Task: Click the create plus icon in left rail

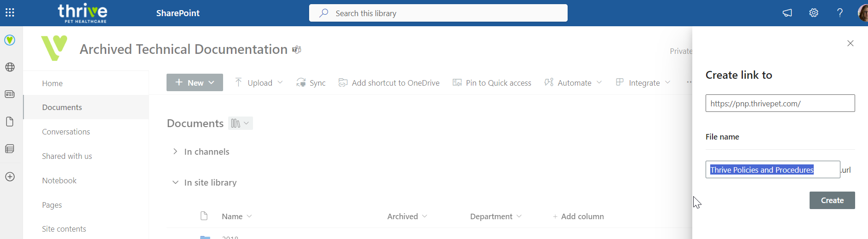Action: 10,177
